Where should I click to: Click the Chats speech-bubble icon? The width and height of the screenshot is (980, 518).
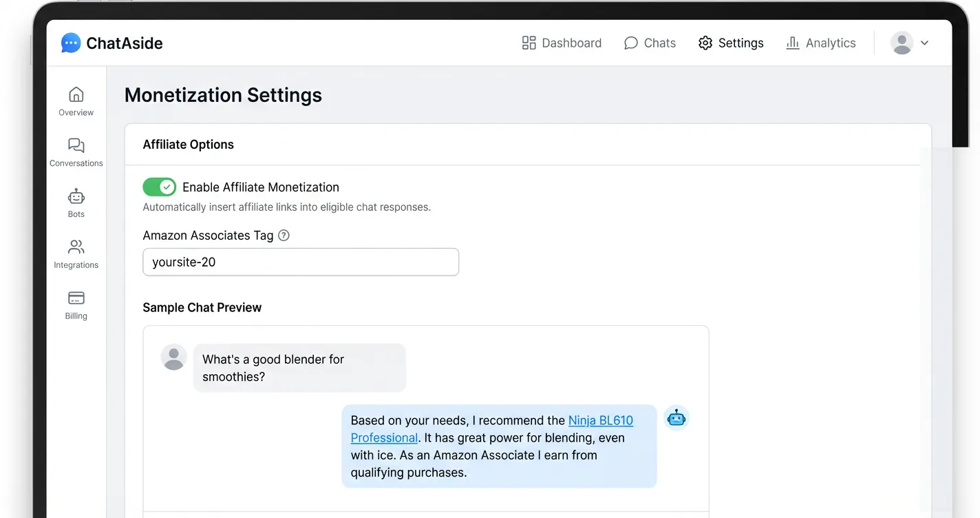[x=631, y=43]
